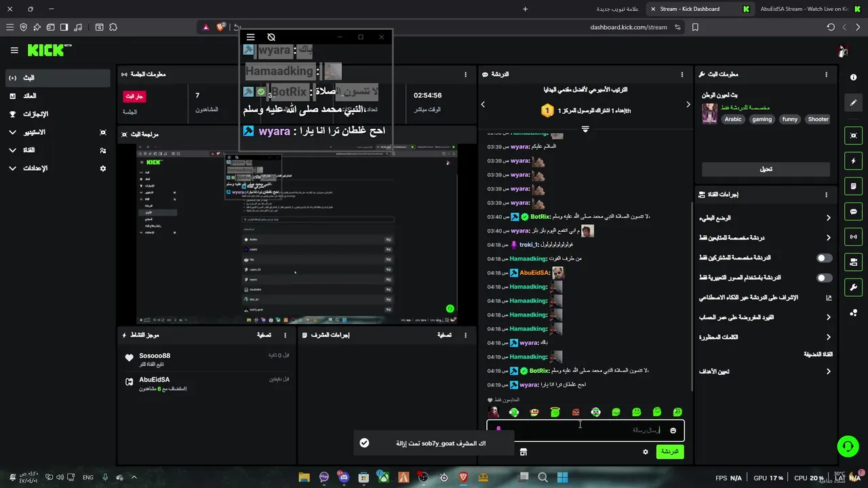Click the wrench tools icon in right toolbar
The width and height of the screenshot is (868, 488).
pyautogui.click(x=853, y=287)
